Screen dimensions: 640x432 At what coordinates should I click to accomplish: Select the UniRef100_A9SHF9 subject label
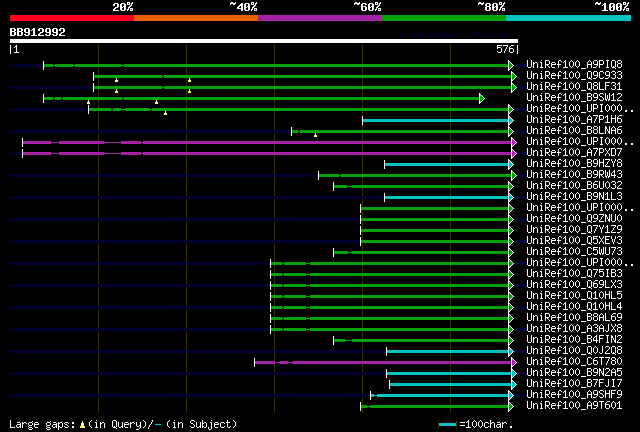coord(574,395)
